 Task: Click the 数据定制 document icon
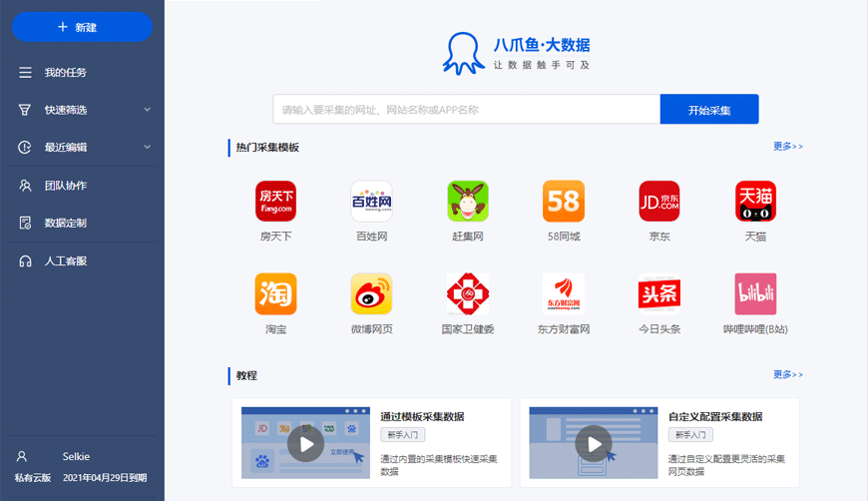click(25, 224)
